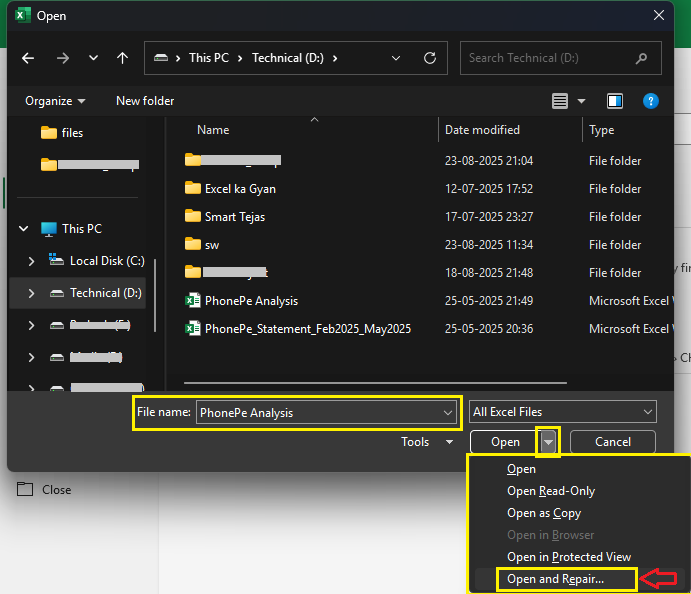This screenshot has width=691, height=594.
Task: Select This PC in the navigation pane
Action: 71,229
